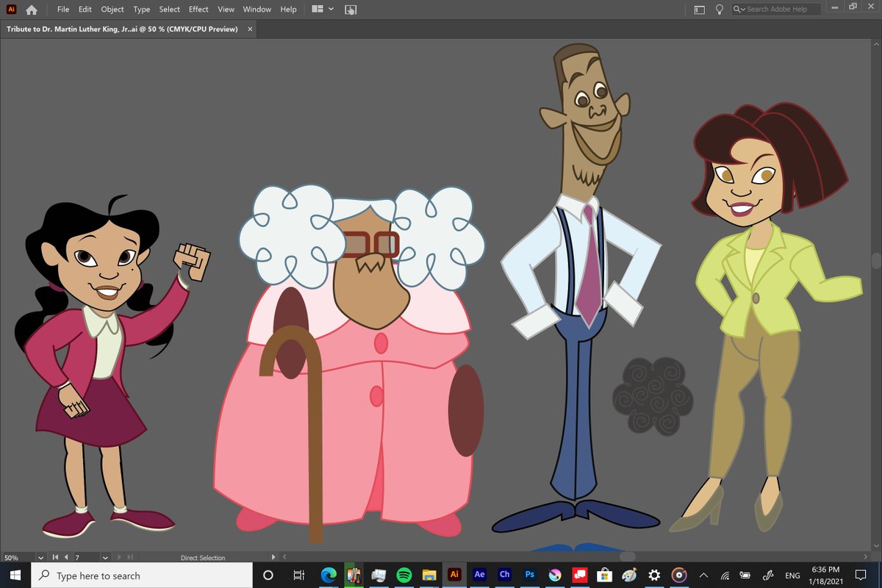Open Task View on the taskbar
The width and height of the screenshot is (882, 588).
[298, 576]
